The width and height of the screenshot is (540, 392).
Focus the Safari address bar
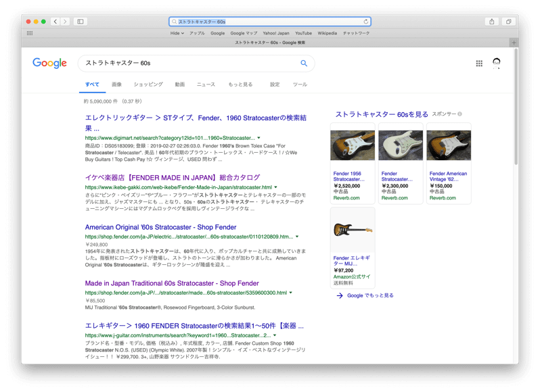[x=270, y=22]
